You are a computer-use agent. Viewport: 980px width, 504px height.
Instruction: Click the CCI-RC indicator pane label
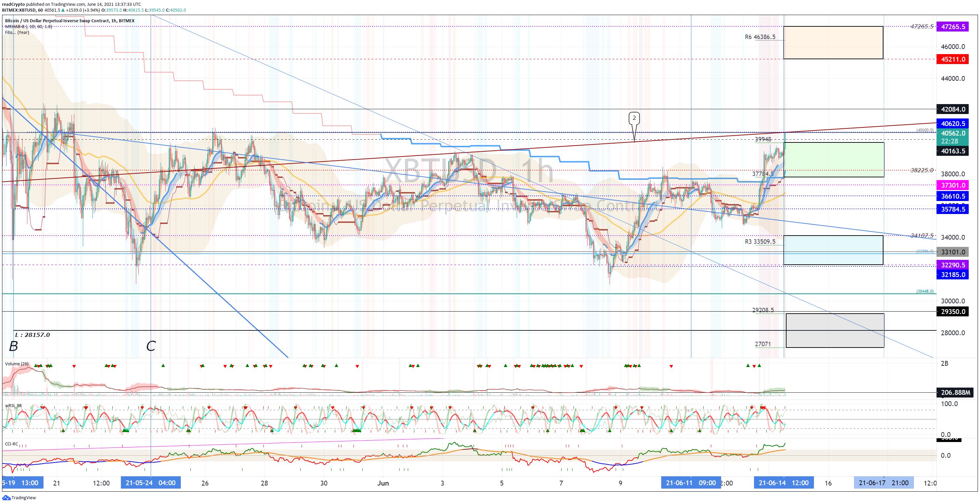[x=11, y=444]
